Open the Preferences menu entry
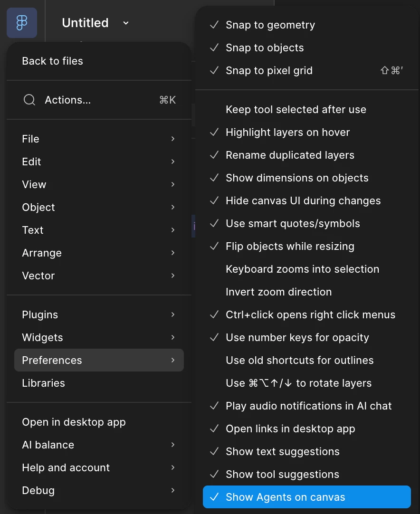 click(99, 360)
